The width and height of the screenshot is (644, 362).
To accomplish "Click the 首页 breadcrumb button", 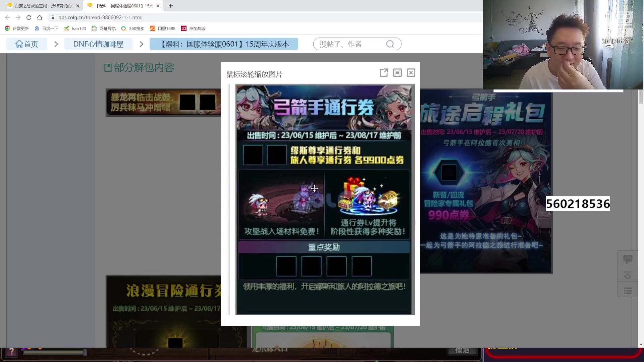I will coord(27,44).
